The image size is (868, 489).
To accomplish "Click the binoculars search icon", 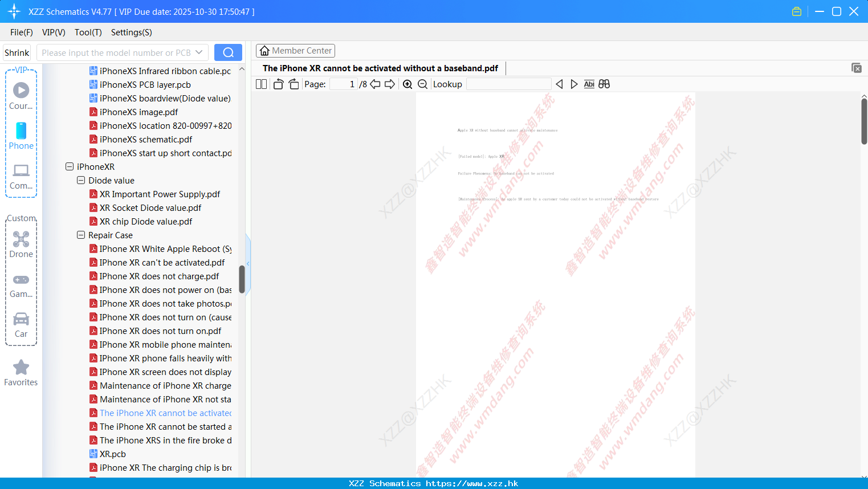I will (x=604, y=84).
